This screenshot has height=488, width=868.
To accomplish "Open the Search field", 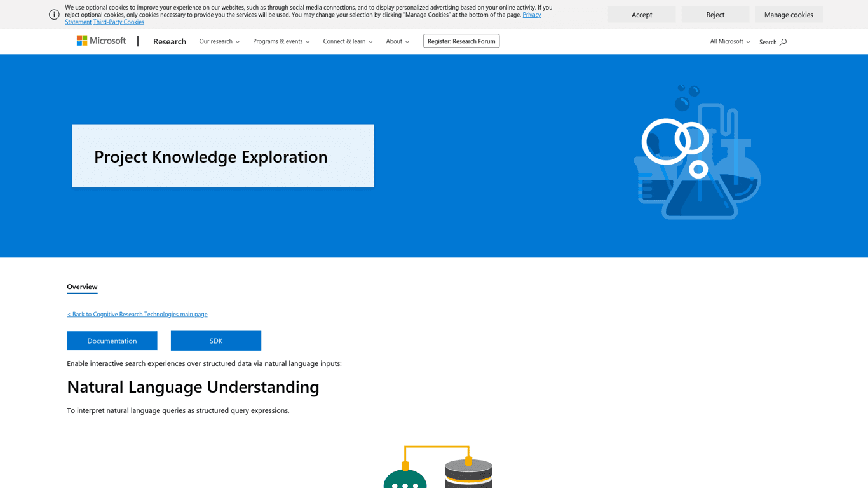I will click(x=771, y=41).
